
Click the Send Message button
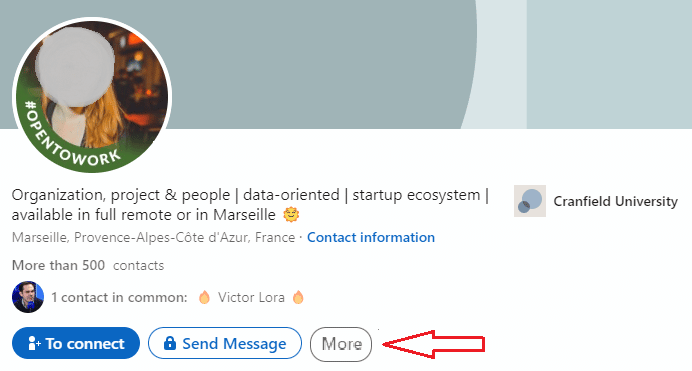[225, 343]
